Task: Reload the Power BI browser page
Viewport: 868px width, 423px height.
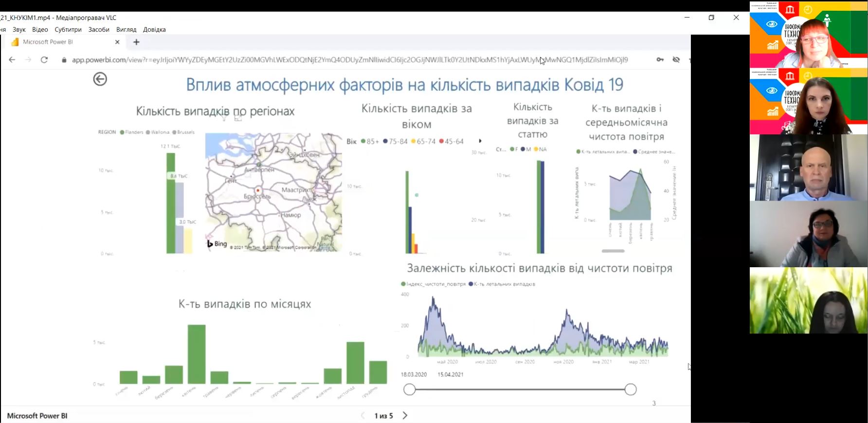Action: coord(44,60)
